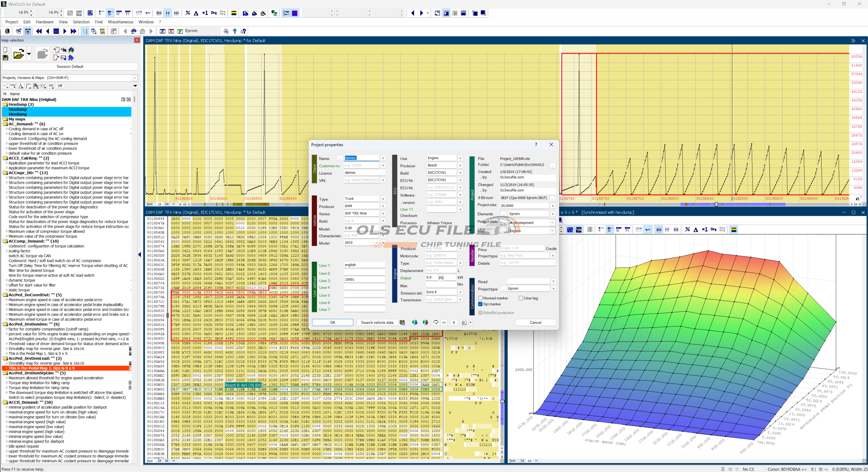Open the Map language English dropdown

pos(552,231)
